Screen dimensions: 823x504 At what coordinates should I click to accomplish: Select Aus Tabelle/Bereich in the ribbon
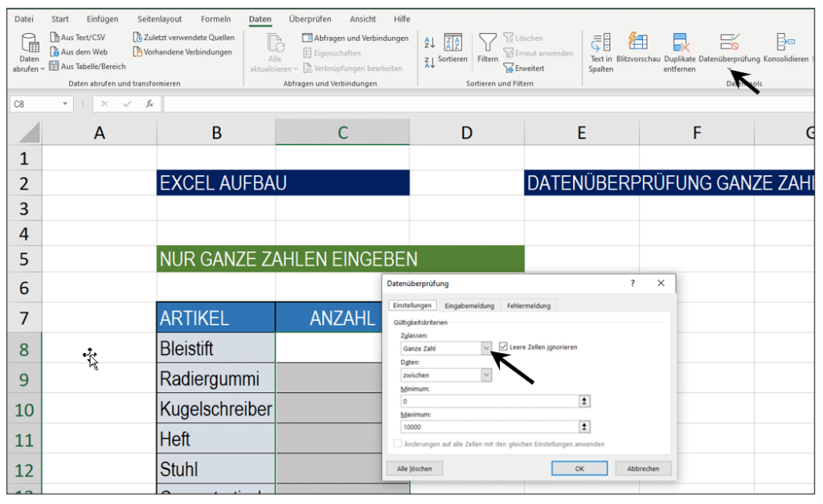pyautogui.click(x=87, y=66)
